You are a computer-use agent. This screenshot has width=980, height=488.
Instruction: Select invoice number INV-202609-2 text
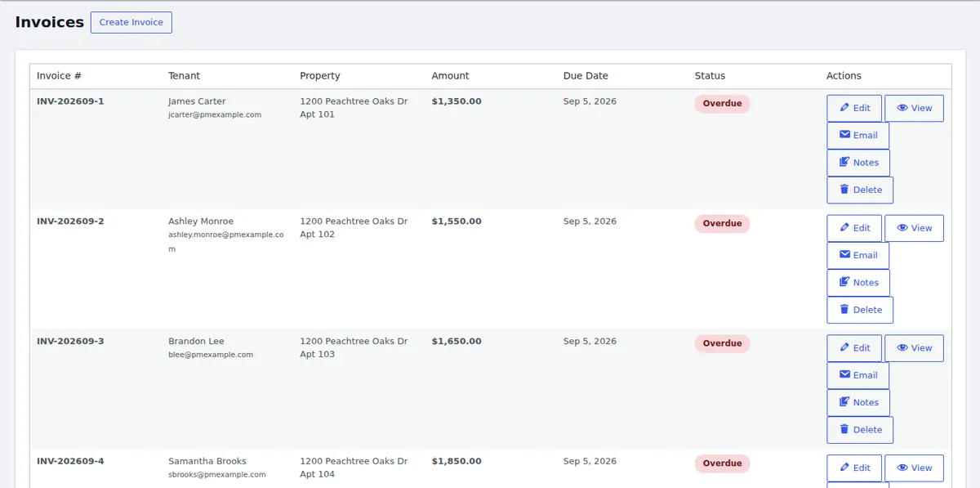(70, 222)
